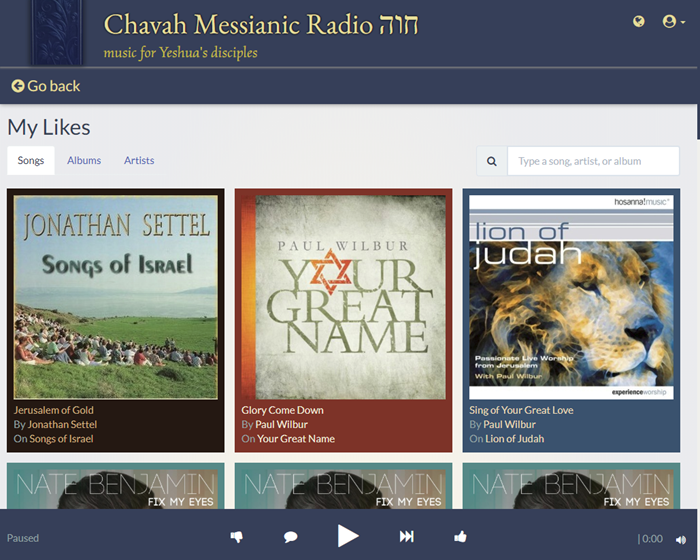Open Your Great Name album cover
This screenshot has height=560, width=700.
click(x=343, y=297)
